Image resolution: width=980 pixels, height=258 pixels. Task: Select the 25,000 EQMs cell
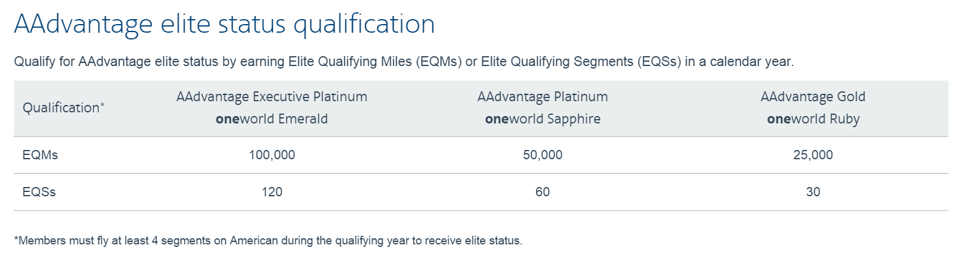[813, 155]
